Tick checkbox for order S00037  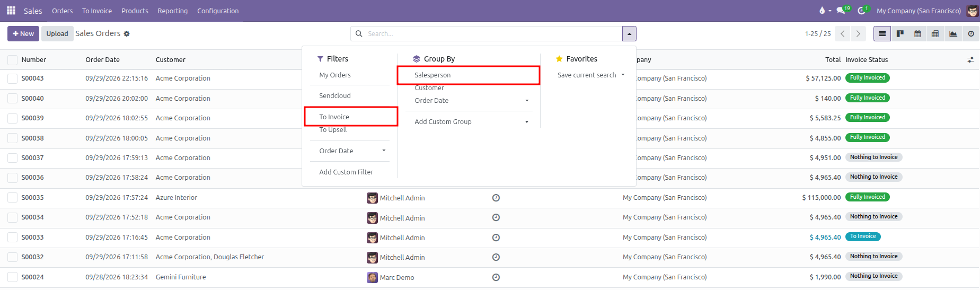[12, 158]
